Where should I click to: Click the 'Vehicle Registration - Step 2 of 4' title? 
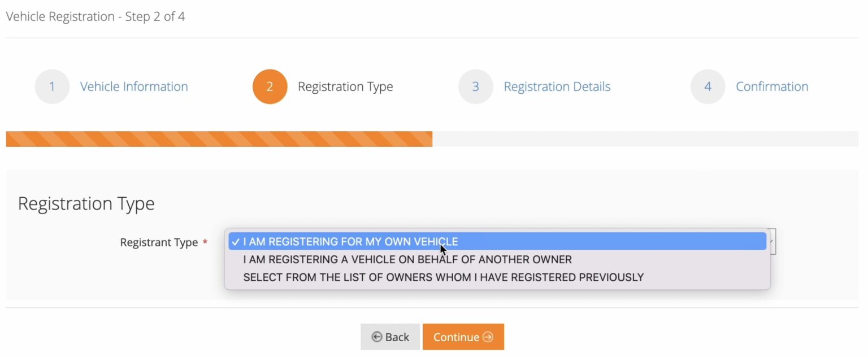click(97, 16)
